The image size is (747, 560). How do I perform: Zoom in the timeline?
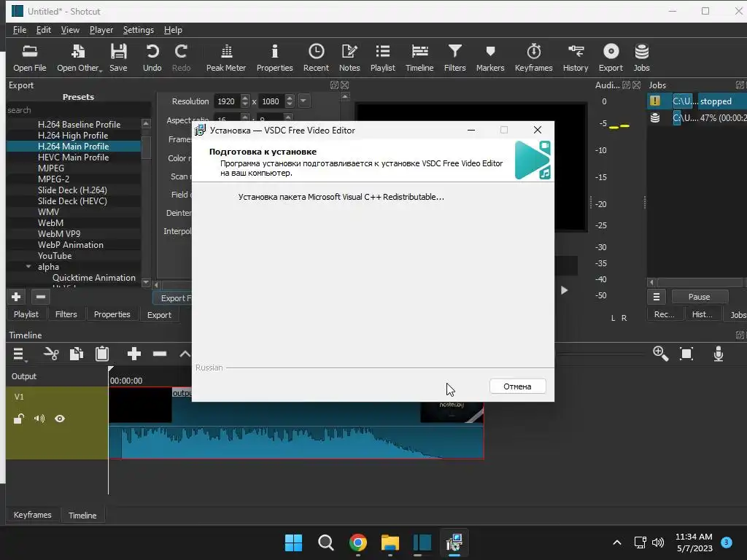point(660,354)
